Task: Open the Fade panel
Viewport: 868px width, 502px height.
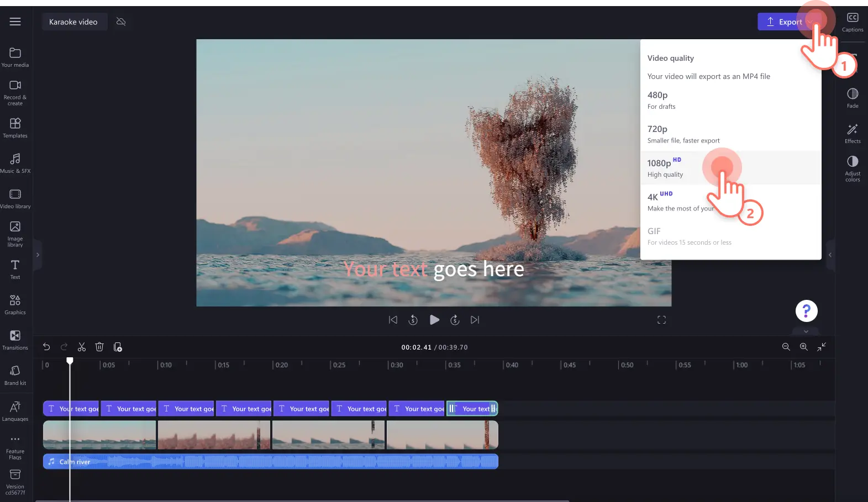Action: click(853, 98)
